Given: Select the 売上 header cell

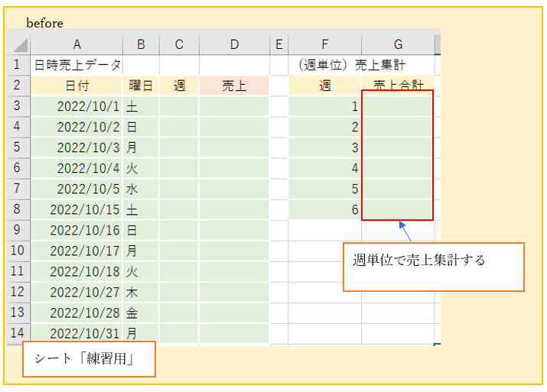Looking at the screenshot, I should point(234,86).
